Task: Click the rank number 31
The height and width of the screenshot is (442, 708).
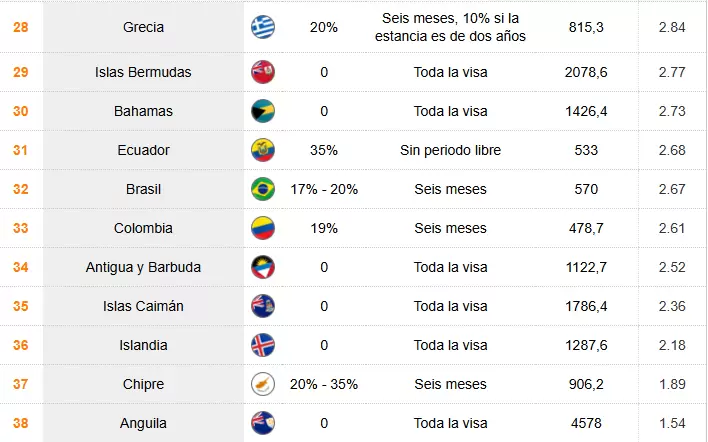Action: 20,150
